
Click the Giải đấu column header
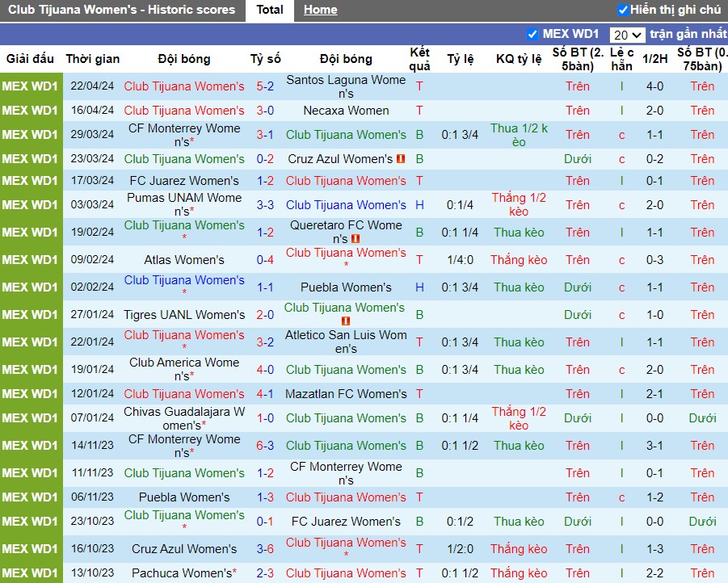30,59
